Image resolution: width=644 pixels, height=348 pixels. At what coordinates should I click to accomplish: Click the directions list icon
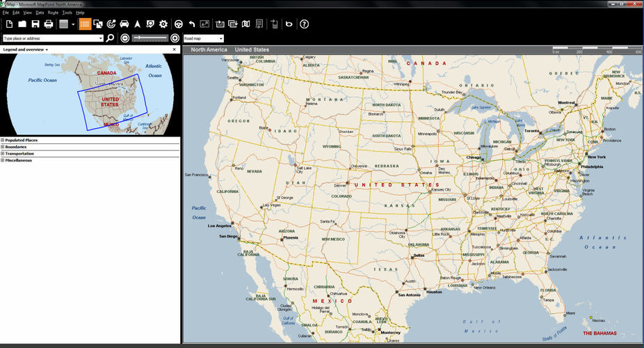pos(259,24)
